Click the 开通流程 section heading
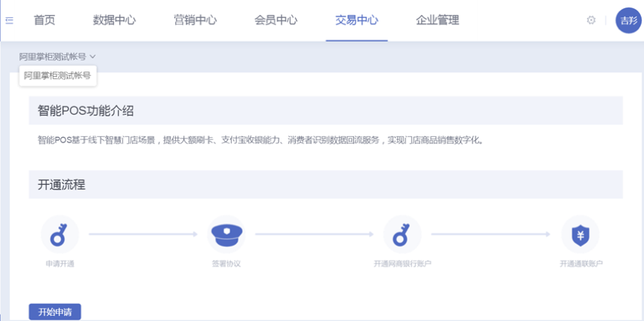 (x=62, y=185)
